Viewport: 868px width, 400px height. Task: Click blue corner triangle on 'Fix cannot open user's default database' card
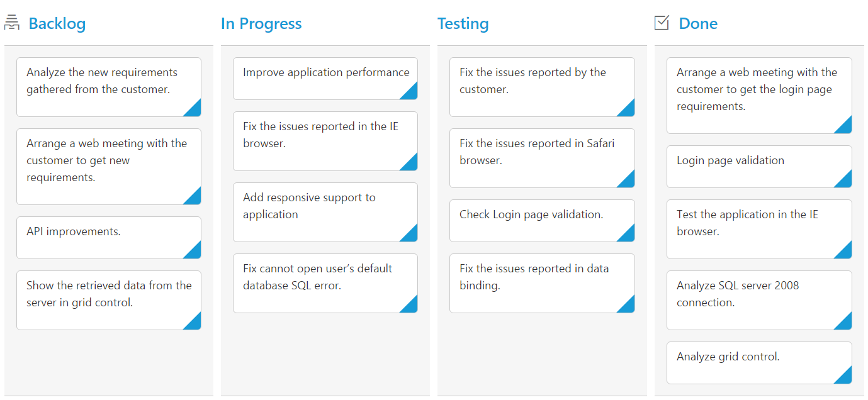pyautogui.click(x=412, y=307)
